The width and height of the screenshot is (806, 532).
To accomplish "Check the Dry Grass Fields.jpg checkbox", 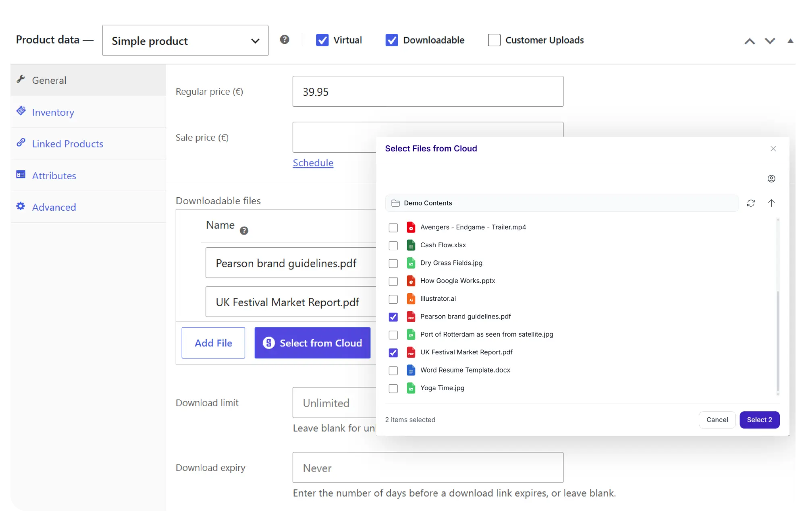I will [393, 263].
